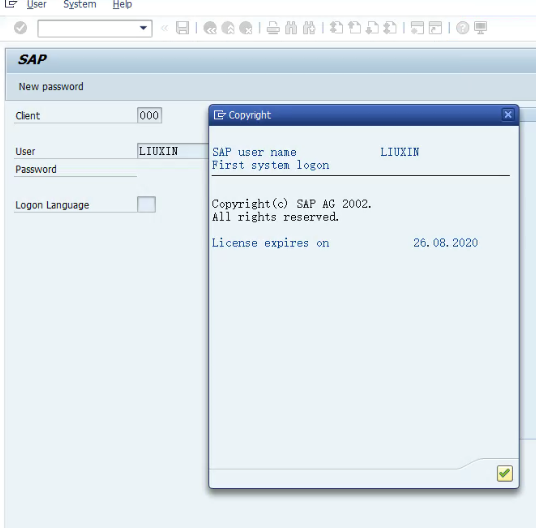Viewport: 536px width, 528px height.
Task: Click 'First system logon' text line
Action: [270, 165]
